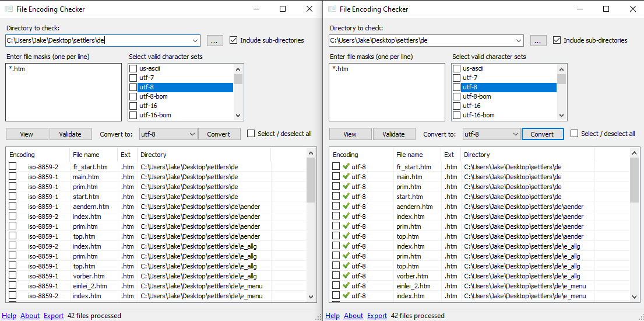Image resolution: width=644 pixels, height=321 pixels.
Task: Tick Select / deselect all in right window
Action: 574,134
